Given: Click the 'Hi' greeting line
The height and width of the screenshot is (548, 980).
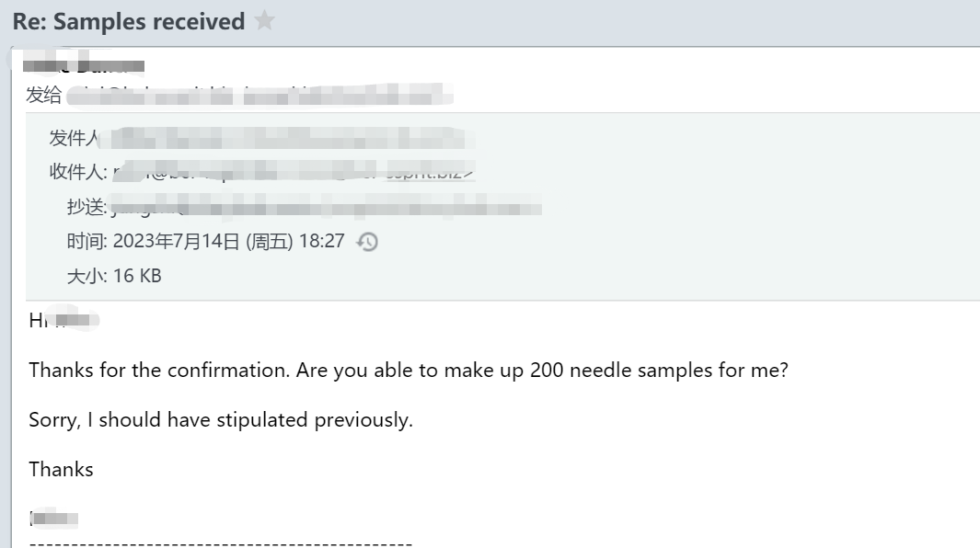Looking at the screenshot, I should click(x=63, y=321).
